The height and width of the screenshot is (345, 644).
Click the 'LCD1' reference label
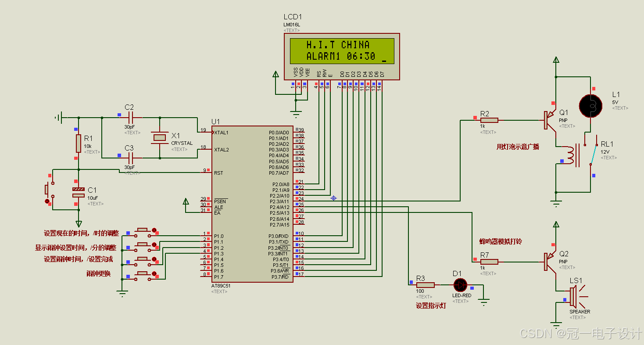click(x=293, y=18)
